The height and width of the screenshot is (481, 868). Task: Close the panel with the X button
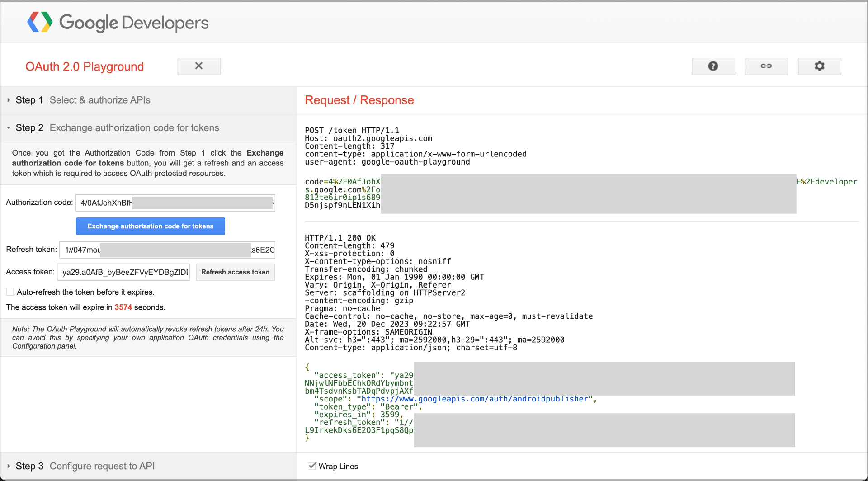199,66
